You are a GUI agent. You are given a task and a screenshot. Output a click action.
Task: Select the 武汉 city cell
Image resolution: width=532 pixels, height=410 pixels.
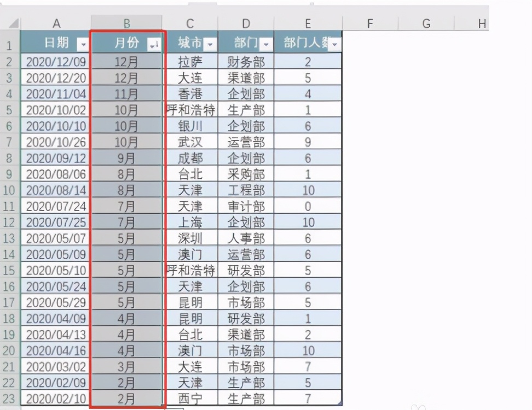190,142
